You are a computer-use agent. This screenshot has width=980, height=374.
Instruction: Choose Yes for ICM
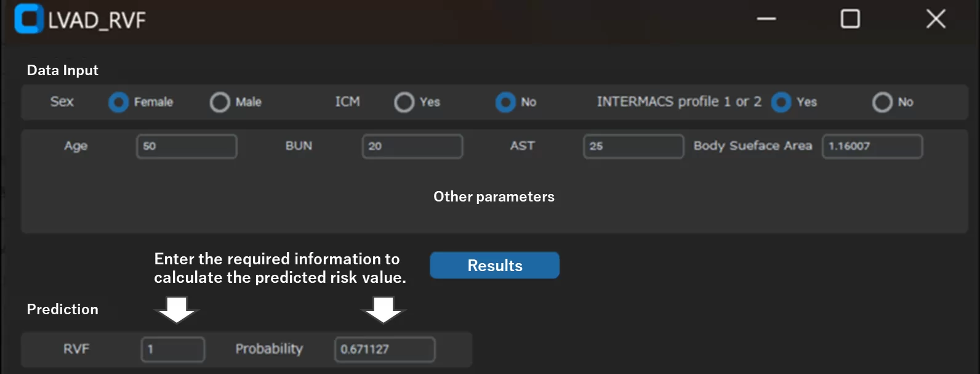click(404, 102)
